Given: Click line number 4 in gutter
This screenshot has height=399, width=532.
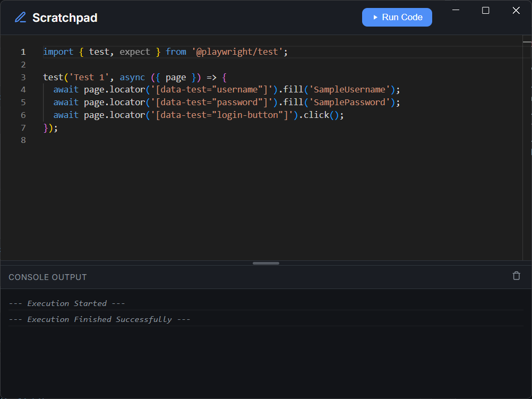Looking at the screenshot, I should tap(23, 90).
